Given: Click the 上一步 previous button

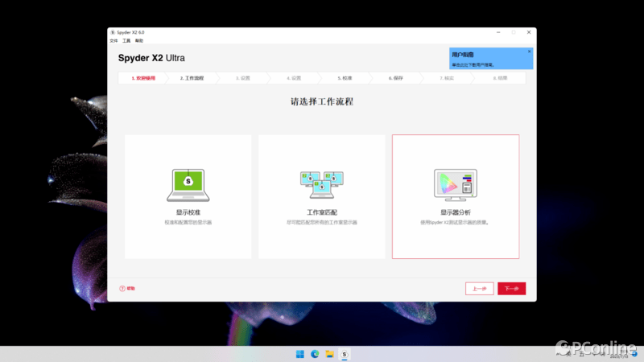Looking at the screenshot, I should coord(479,289).
